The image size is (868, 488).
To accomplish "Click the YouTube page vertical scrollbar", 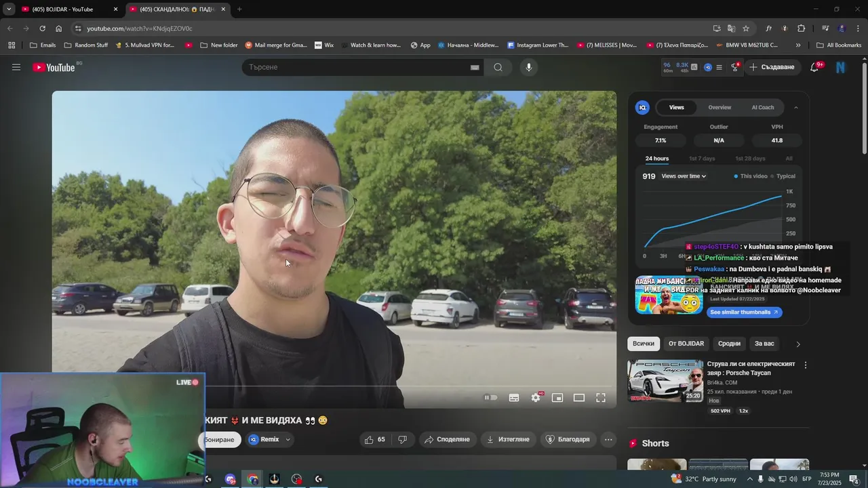I will point(864,108).
